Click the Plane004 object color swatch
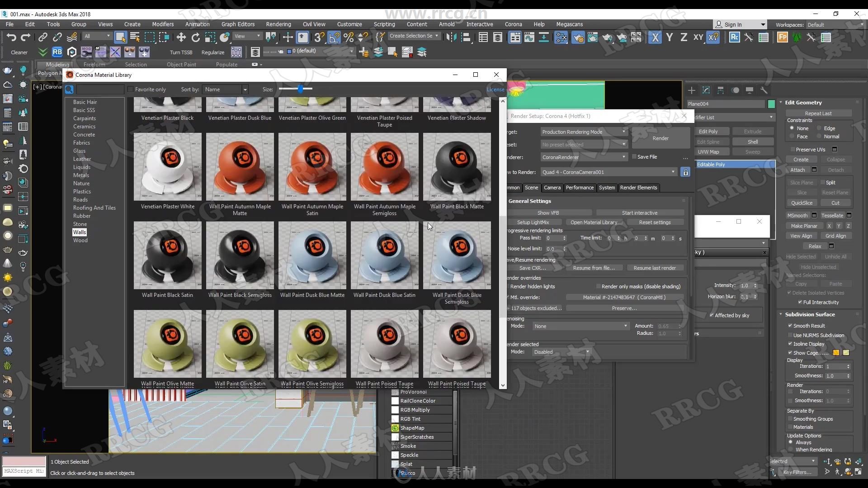This screenshot has height=488, width=868. point(771,104)
